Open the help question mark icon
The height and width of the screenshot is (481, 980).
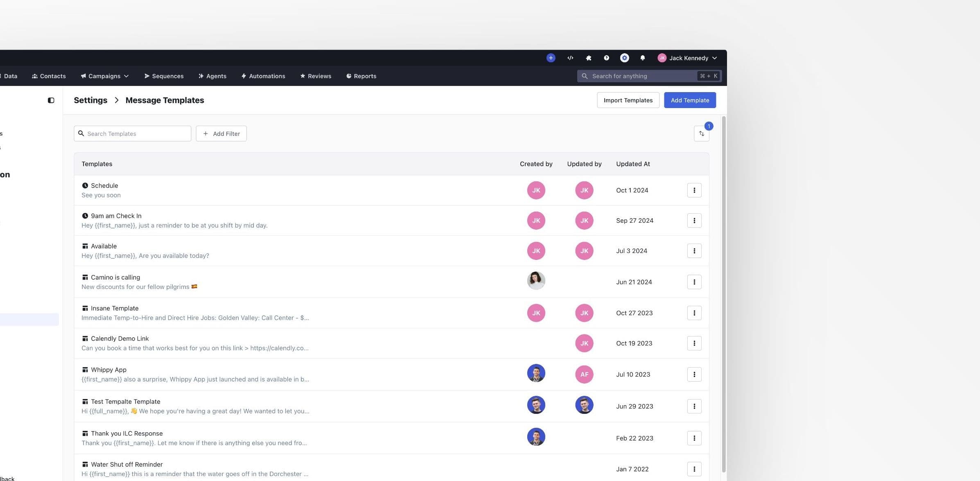click(606, 58)
